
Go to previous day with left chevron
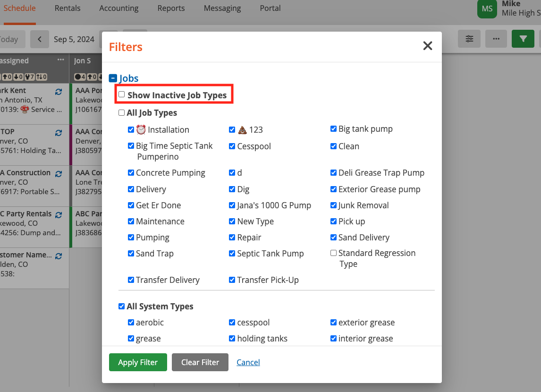coord(40,39)
